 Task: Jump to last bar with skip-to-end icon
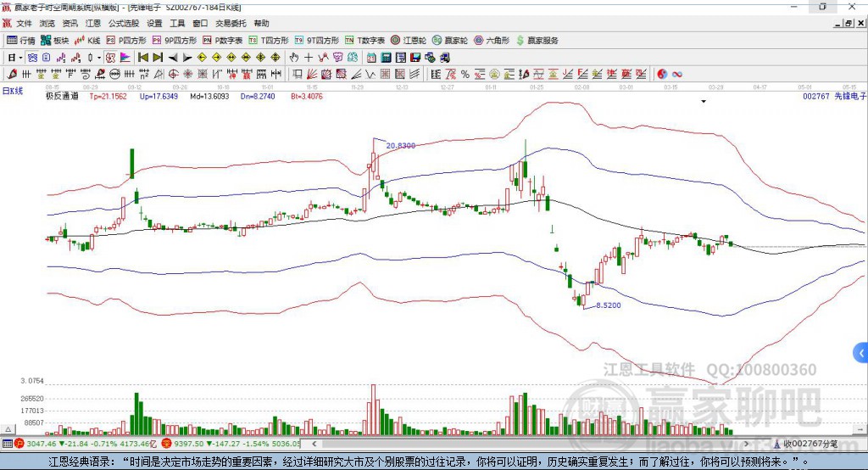(x=158, y=58)
